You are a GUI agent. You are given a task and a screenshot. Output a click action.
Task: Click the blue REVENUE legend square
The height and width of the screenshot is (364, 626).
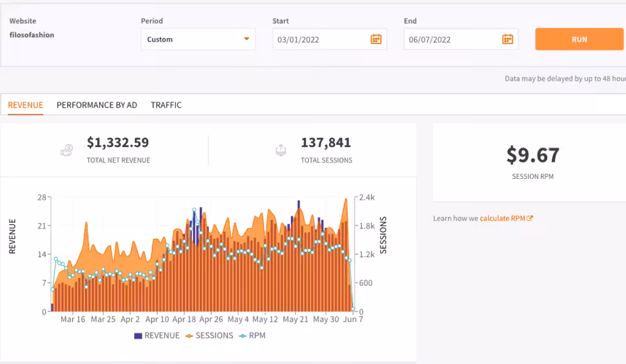[x=138, y=336]
